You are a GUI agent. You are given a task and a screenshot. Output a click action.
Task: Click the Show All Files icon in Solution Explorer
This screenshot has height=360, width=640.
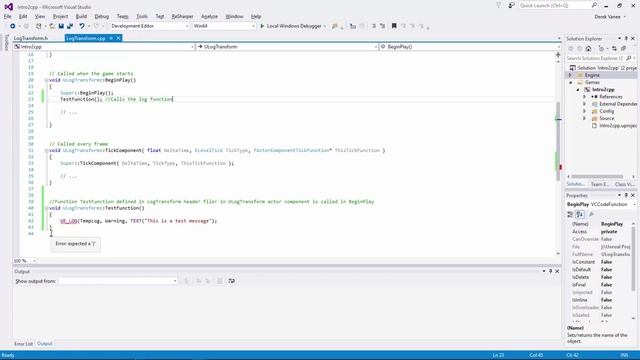click(x=623, y=49)
